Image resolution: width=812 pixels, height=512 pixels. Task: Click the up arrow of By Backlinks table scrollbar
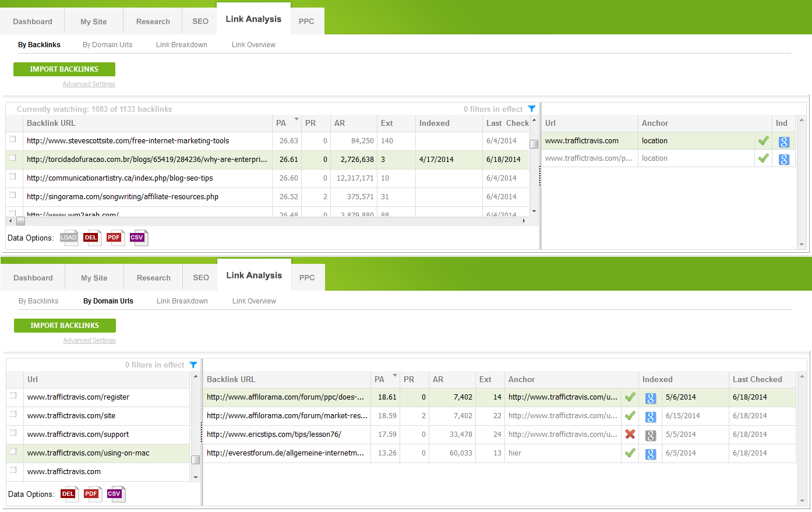coord(534,120)
